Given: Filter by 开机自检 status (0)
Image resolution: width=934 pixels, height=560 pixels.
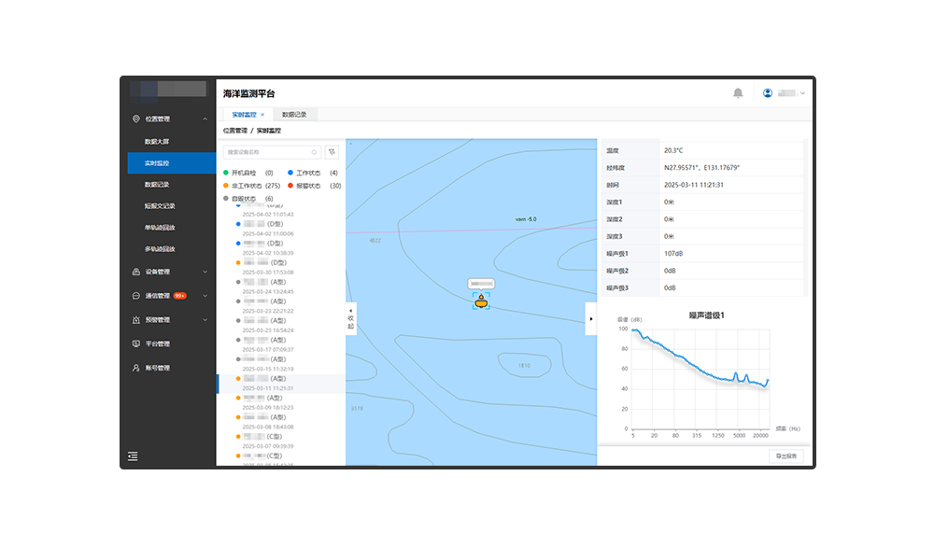Looking at the screenshot, I should [248, 173].
